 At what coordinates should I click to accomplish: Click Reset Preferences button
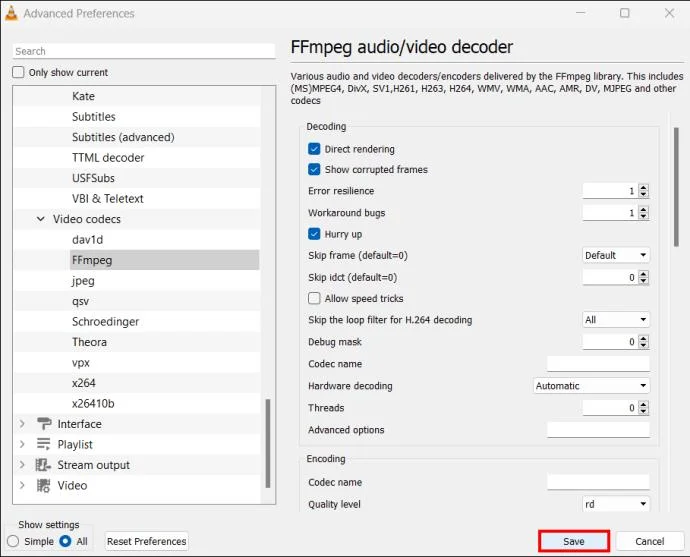(x=147, y=541)
